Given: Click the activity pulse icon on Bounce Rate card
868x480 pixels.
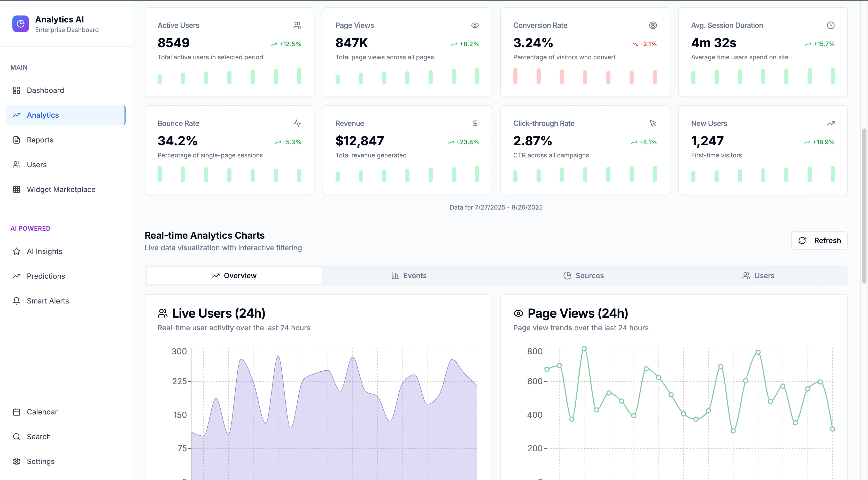Looking at the screenshot, I should [x=297, y=123].
